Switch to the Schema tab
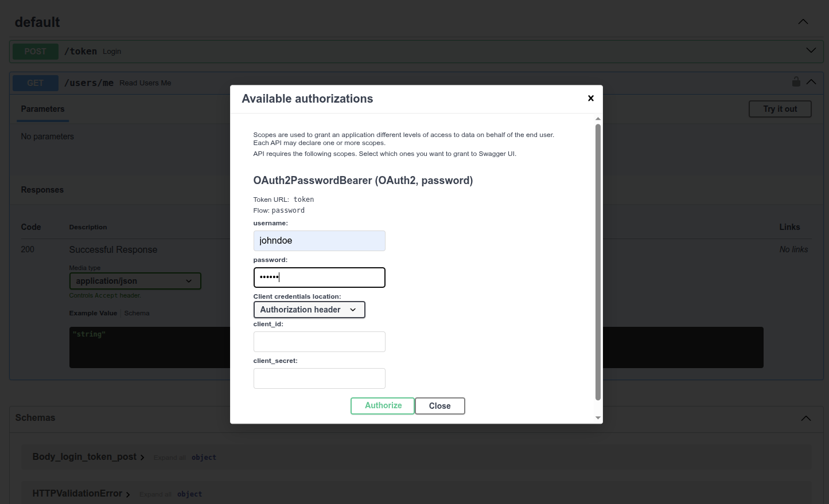829x504 pixels. pos(137,313)
